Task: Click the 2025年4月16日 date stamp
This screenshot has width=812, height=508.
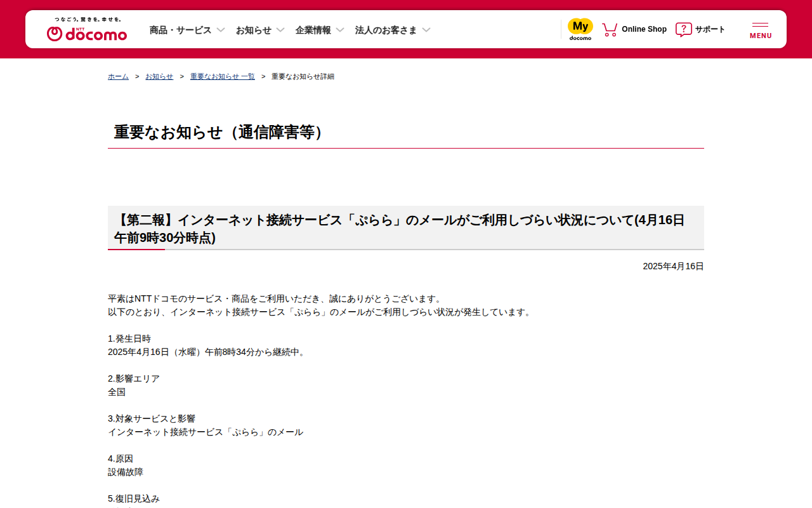Action: tap(674, 266)
